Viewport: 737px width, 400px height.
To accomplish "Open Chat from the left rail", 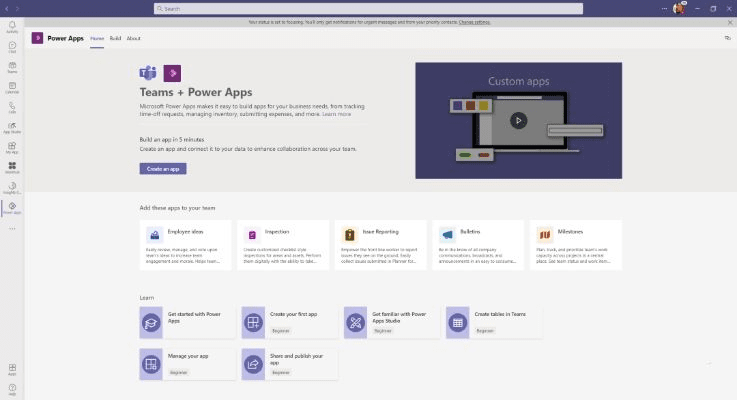I will click(x=12, y=46).
